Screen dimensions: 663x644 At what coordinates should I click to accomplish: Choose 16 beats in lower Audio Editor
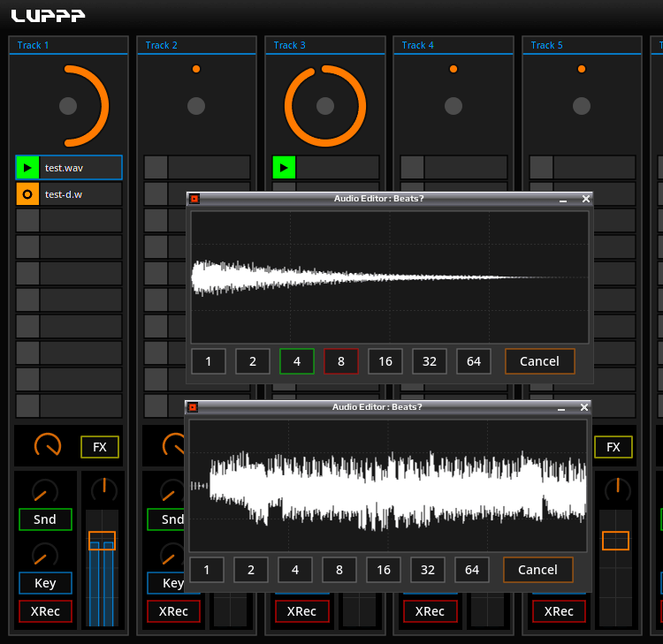[384, 570]
